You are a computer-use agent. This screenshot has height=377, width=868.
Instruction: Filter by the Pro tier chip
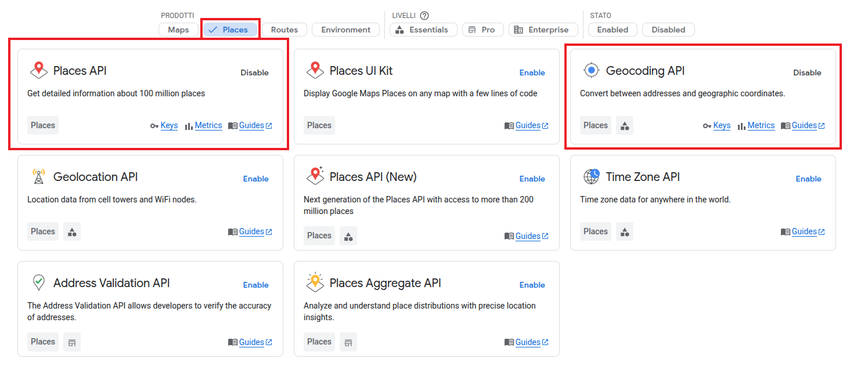point(483,30)
